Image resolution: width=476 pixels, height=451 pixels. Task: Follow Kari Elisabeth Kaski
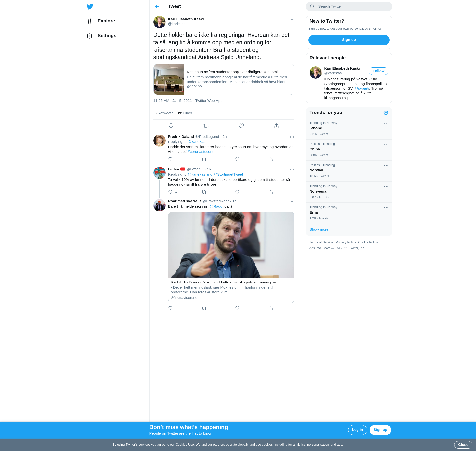(x=378, y=71)
